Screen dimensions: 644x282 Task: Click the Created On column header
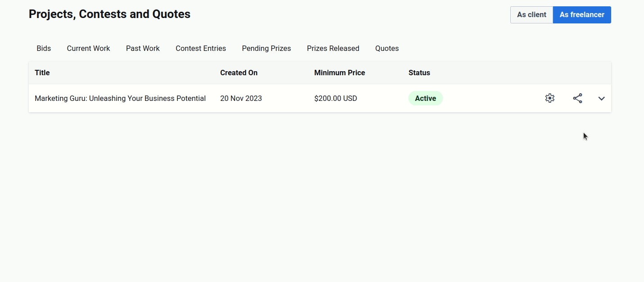[239, 73]
